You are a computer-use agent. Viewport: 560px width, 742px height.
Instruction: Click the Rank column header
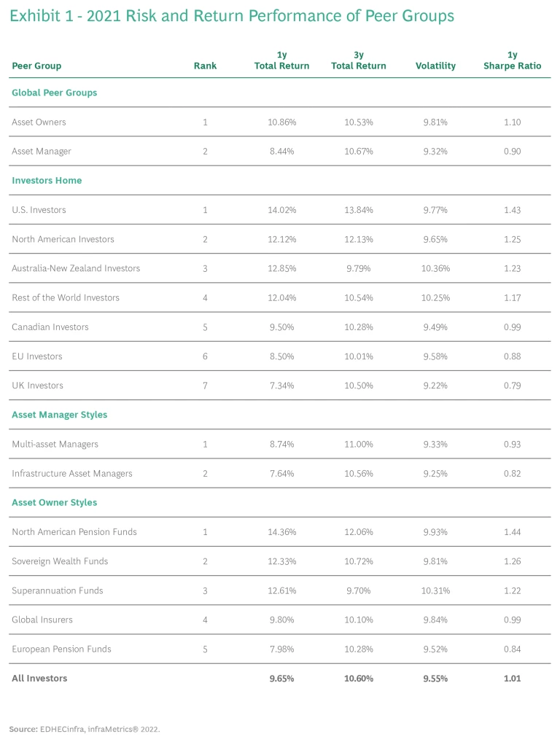tap(205, 66)
